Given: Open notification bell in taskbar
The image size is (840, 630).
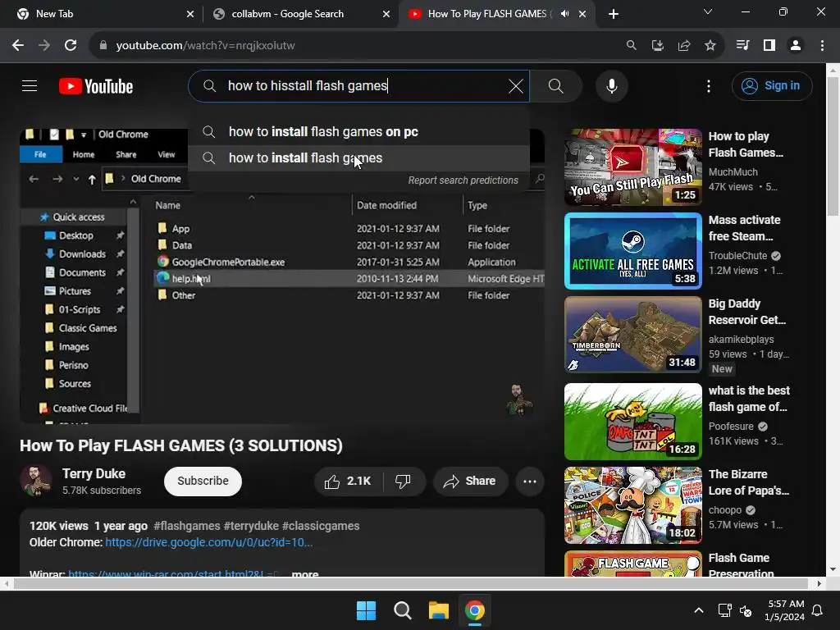Looking at the screenshot, I should (x=818, y=610).
